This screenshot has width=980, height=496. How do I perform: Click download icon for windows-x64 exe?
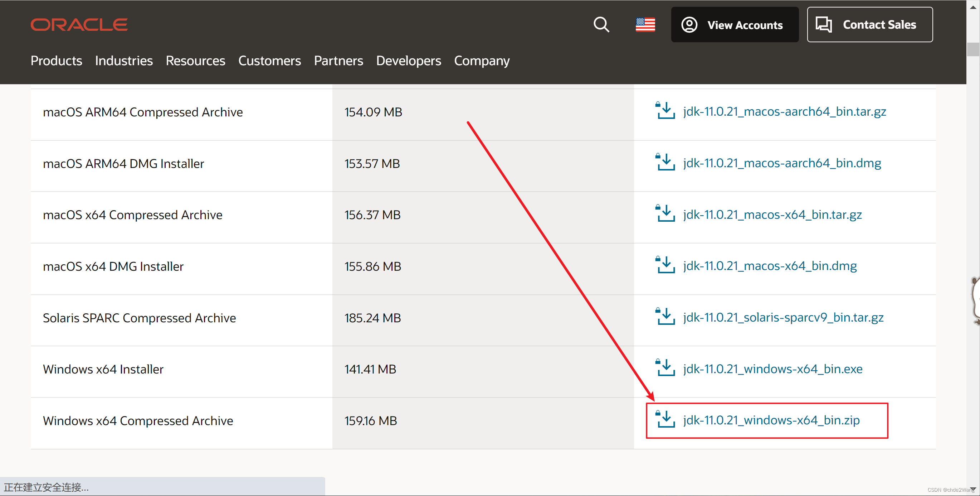(x=665, y=368)
